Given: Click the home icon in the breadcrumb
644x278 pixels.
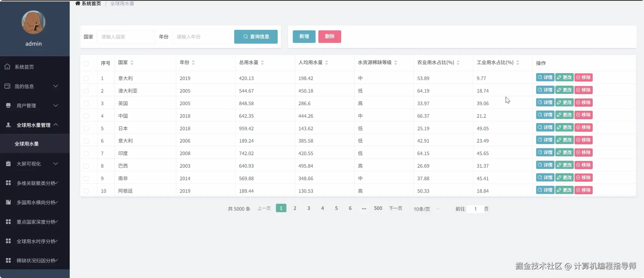Looking at the screenshot, I should click(x=78, y=3).
